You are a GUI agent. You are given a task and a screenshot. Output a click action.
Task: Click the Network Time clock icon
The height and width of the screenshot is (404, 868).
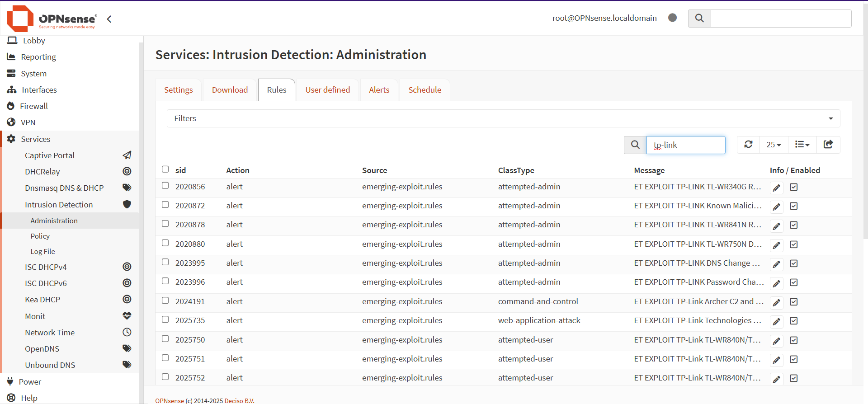pyautogui.click(x=127, y=332)
